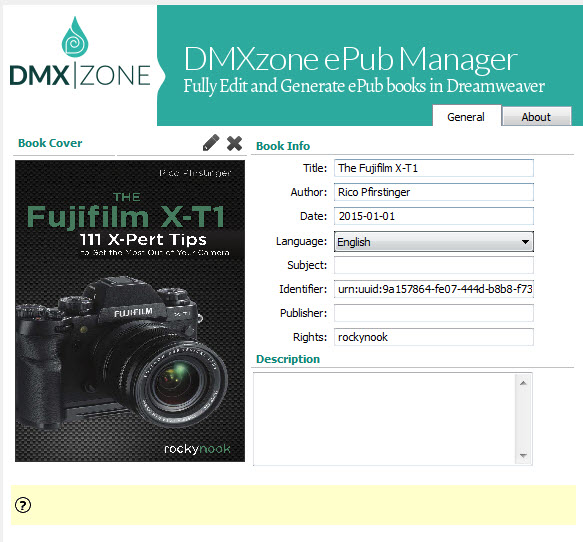Focus the empty Publisher field

tap(434, 313)
